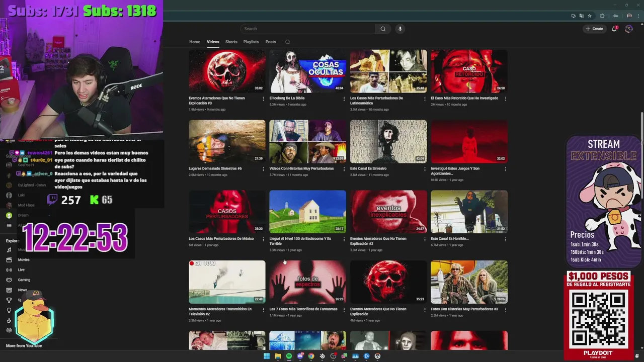
Task: Click the Create button
Action: click(x=594, y=29)
